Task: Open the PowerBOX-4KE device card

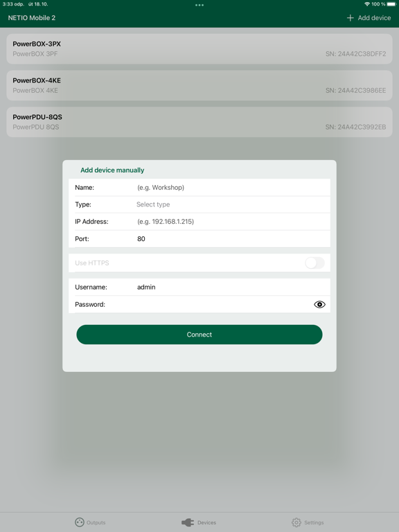Action: pos(199,85)
